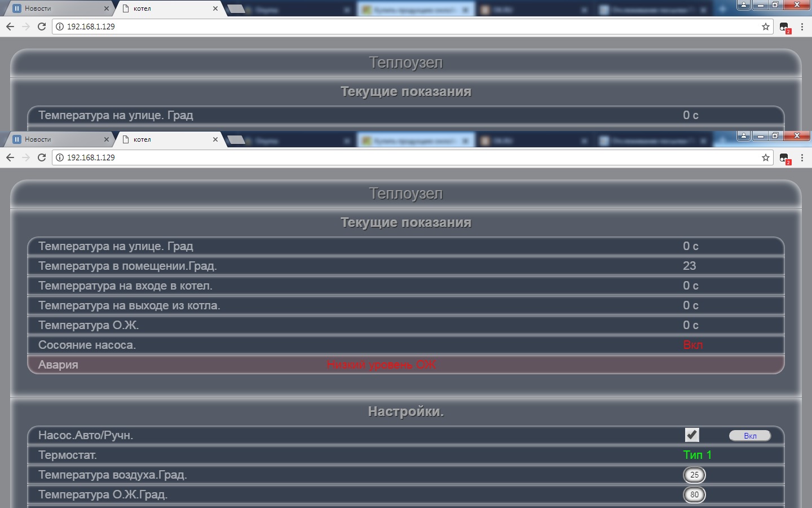The image size is (812, 508).
Task: Click the Настройки. section heading
Action: pos(406,411)
